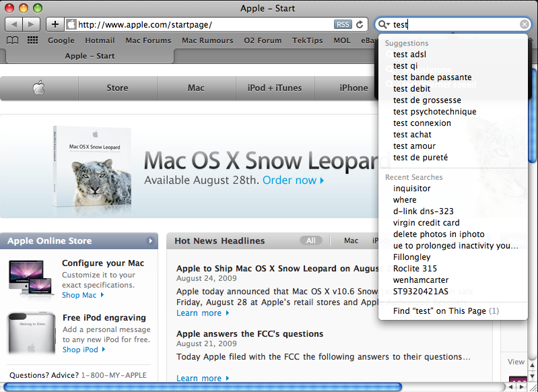Screen dimensions: 538x392
Task: Open the iPod + iTunes navigation tab
Action: coord(275,88)
